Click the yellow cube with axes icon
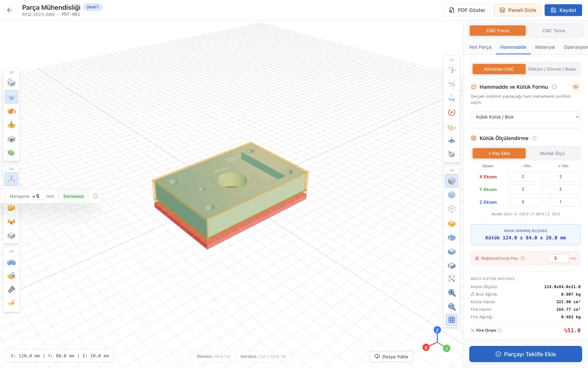588x368 pixels. tap(452, 127)
